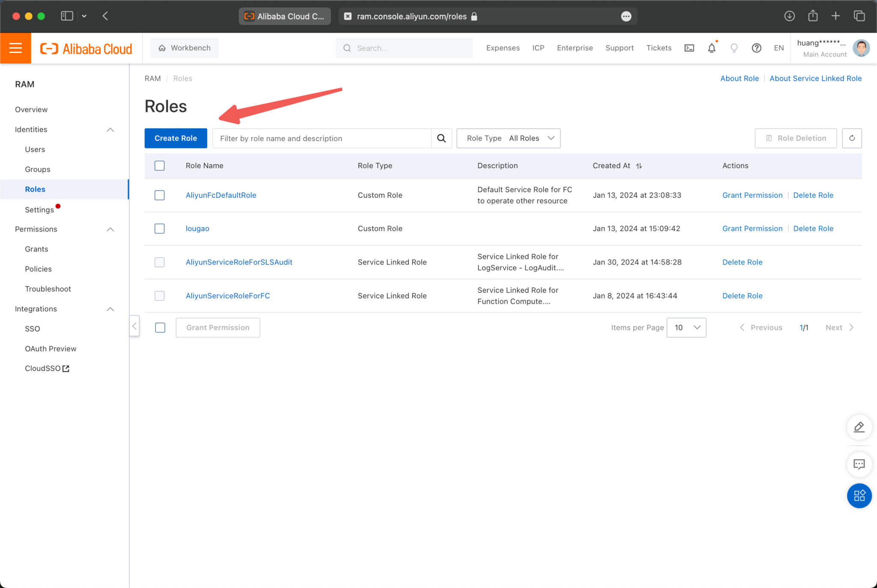Click the Workbench button
The height and width of the screenshot is (588, 877).
[x=184, y=48]
